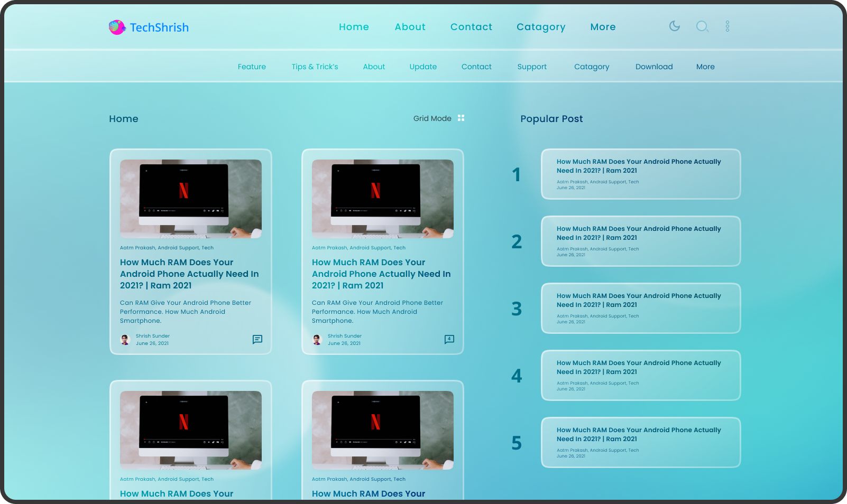The height and width of the screenshot is (504, 847).
Task: Click Shrish Sunder name on first card
Action: pyautogui.click(x=153, y=336)
